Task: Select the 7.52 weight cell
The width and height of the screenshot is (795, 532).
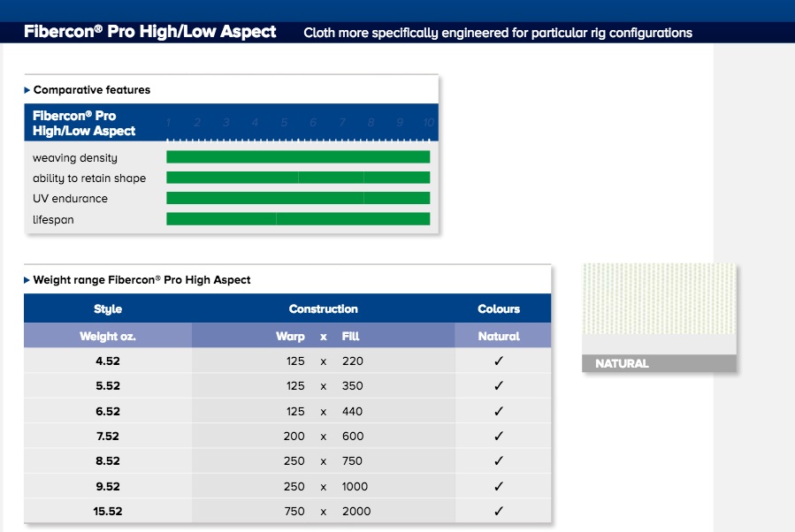Action: [x=108, y=436]
